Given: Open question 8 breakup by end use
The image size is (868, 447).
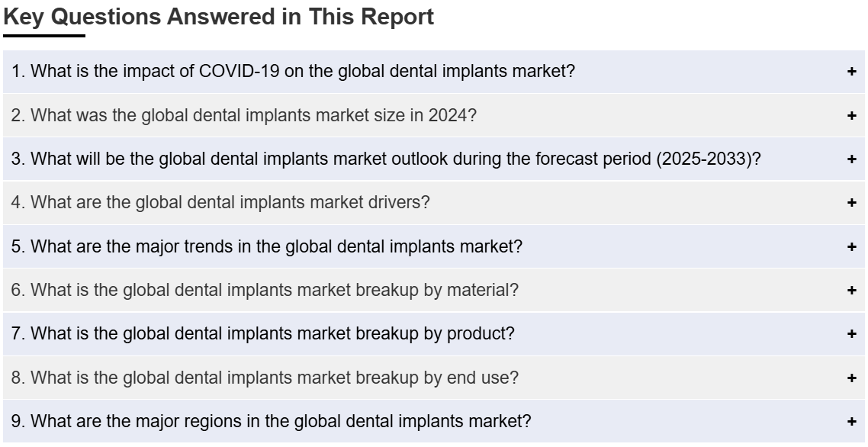Looking at the screenshot, I should pos(433,378).
